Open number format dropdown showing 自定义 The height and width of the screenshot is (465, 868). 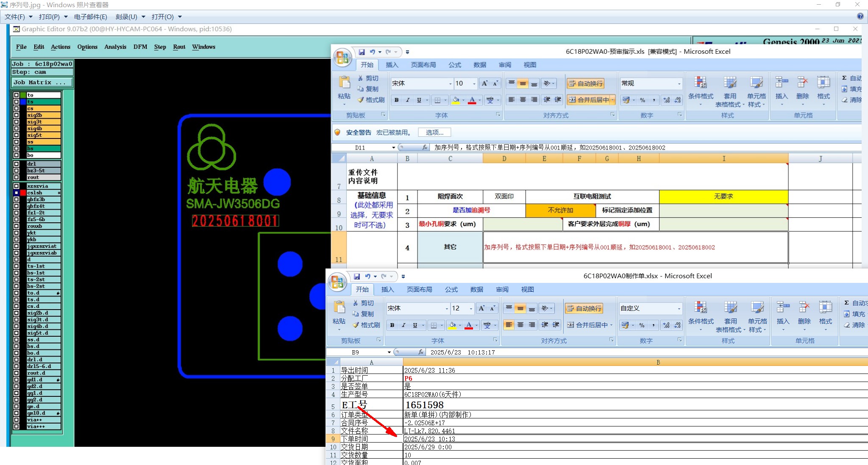click(679, 309)
